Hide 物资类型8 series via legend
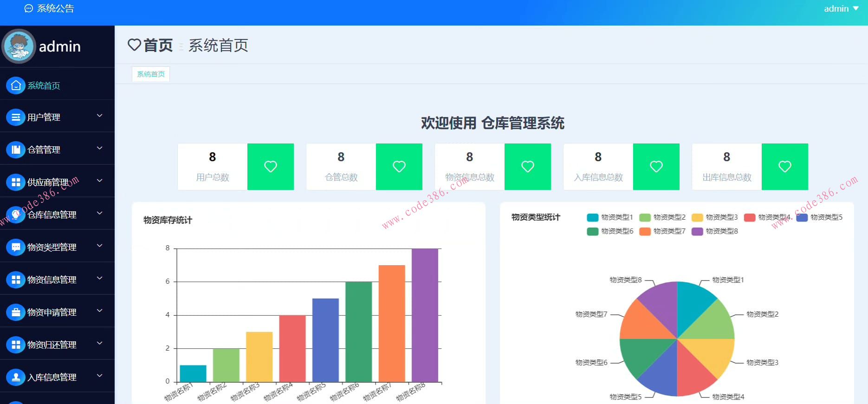868x404 pixels. coord(714,231)
